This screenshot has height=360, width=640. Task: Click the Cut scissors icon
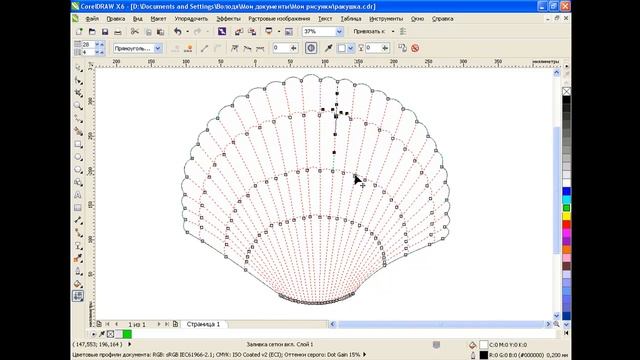[135, 31]
